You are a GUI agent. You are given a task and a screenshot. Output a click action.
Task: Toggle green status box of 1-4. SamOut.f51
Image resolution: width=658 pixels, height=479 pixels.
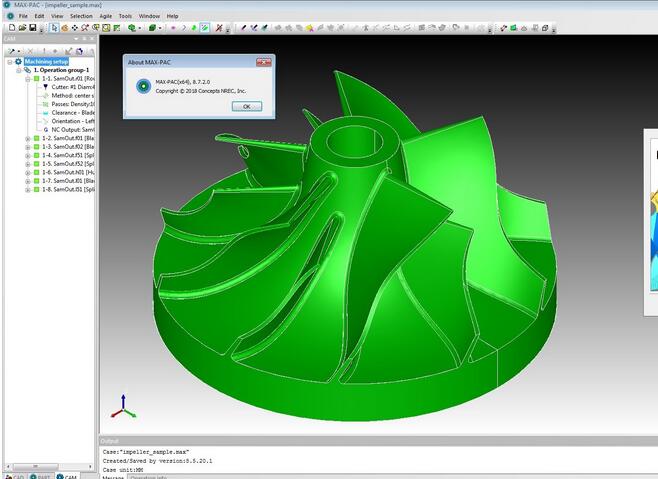(x=37, y=155)
